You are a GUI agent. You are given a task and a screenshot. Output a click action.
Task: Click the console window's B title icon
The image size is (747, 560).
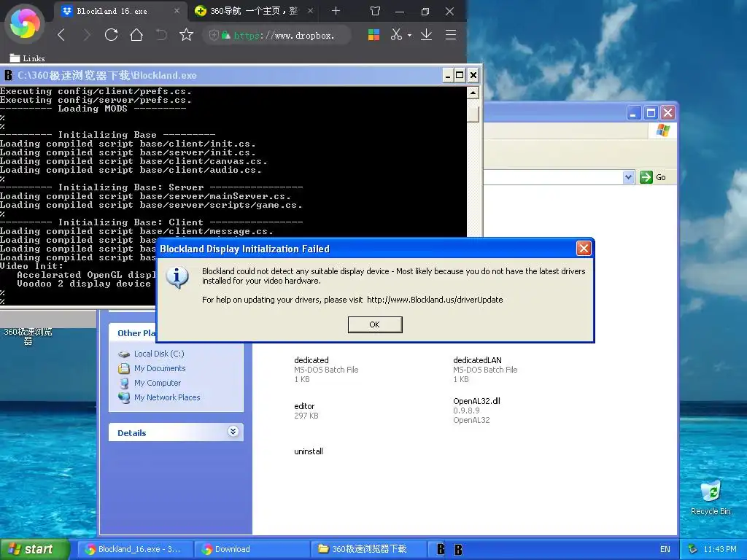point(8,75)
